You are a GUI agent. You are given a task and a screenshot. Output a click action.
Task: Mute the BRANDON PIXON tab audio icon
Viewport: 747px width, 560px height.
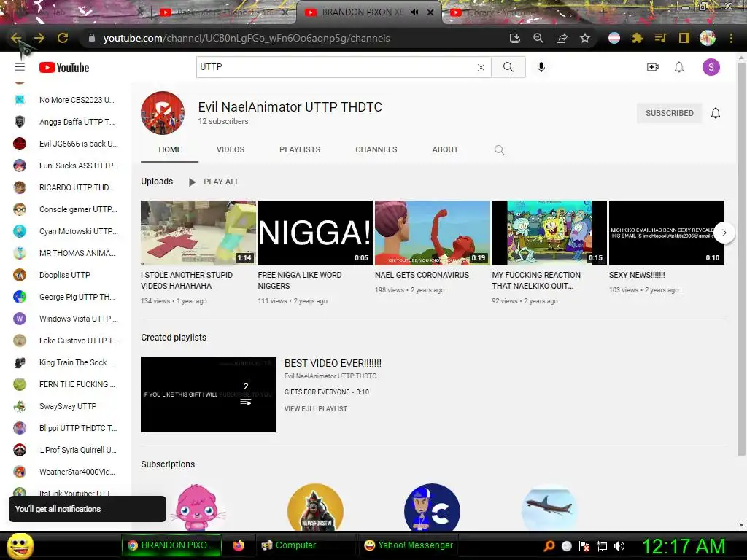(x=414, y=12)
